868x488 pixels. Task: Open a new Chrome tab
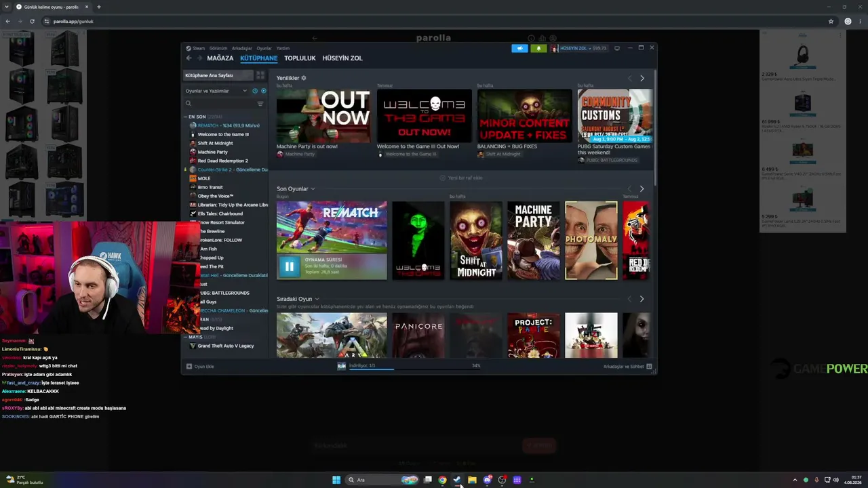tap(98, 7)
